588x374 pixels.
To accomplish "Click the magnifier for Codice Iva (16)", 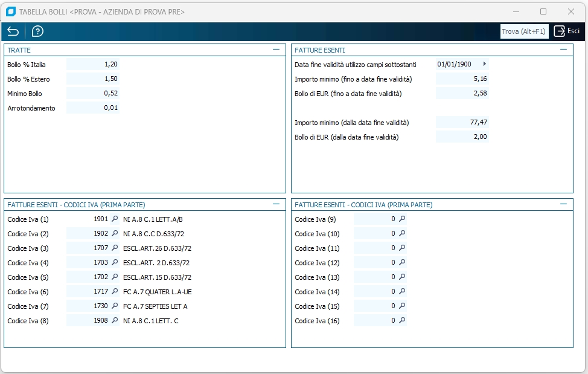I will 402,321.
